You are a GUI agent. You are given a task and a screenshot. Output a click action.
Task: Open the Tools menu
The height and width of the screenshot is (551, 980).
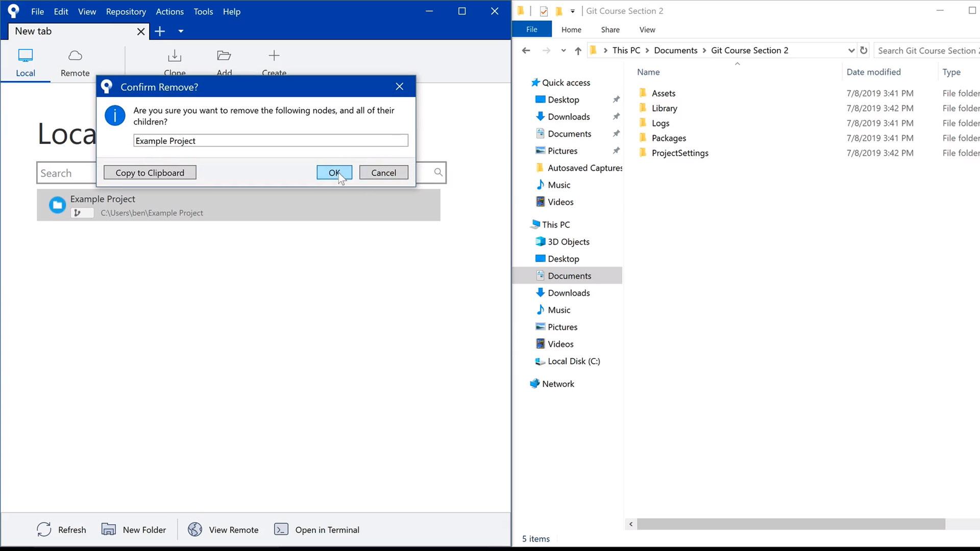point(203,11)
